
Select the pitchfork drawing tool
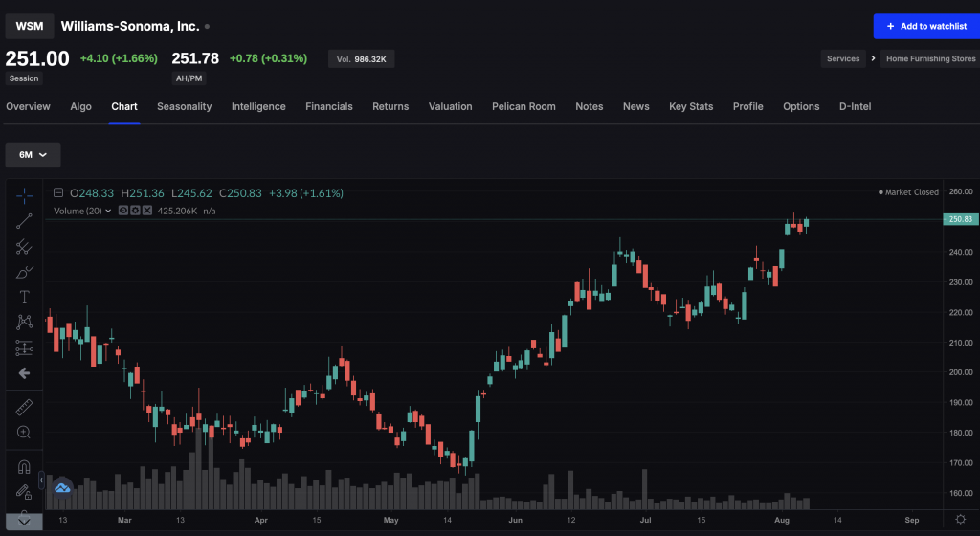24,247
